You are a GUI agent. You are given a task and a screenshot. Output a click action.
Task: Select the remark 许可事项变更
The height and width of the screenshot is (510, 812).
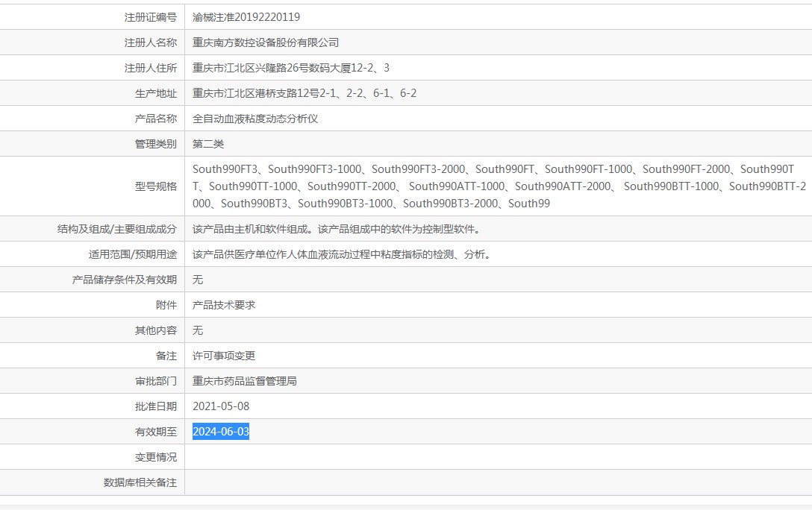click(224, 356)
